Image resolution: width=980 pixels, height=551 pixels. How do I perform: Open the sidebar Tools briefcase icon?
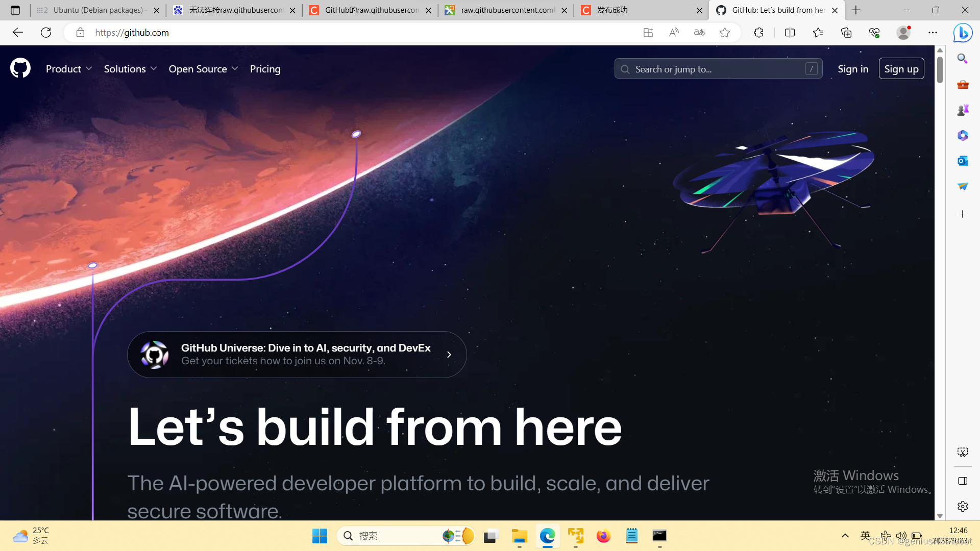point(963,85)
